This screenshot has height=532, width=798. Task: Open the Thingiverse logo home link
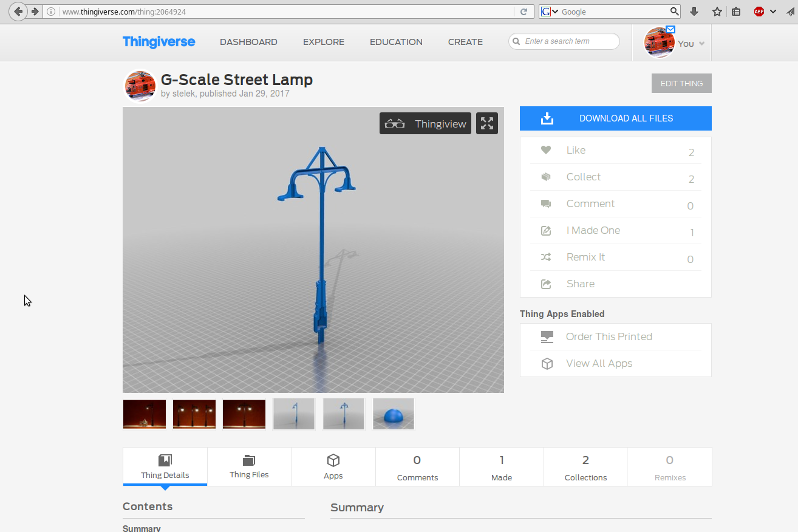click(x=159, y=42)
